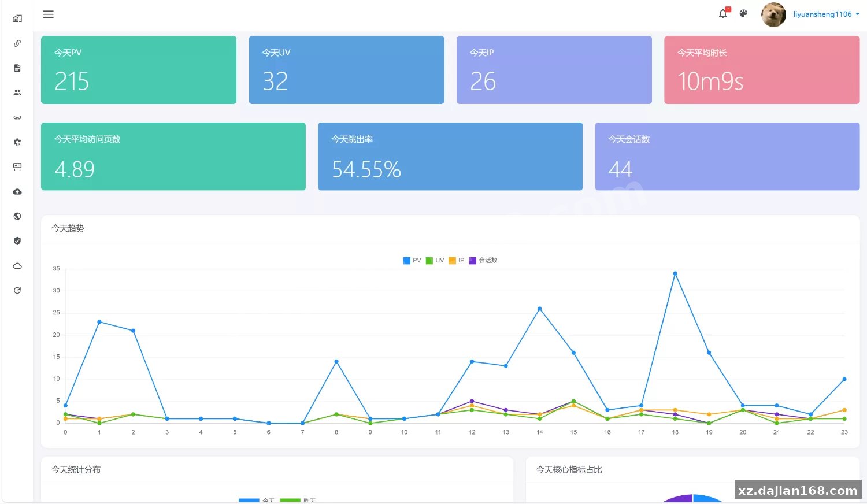Screen dimensions: 867x504
Task: Click the 今天会话数 card label
Action: pyautogui.click(x=629, y=139)
